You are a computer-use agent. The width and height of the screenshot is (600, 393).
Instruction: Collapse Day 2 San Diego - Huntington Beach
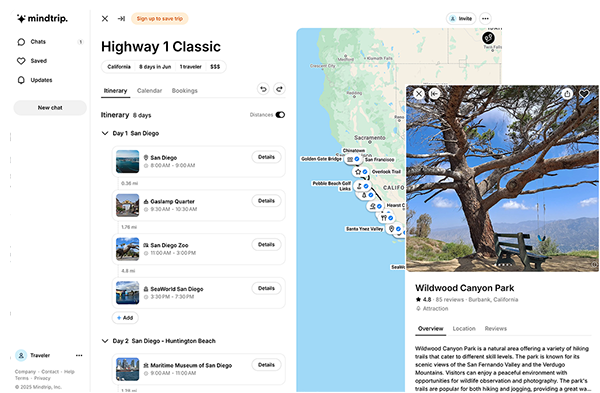(105, 341)
